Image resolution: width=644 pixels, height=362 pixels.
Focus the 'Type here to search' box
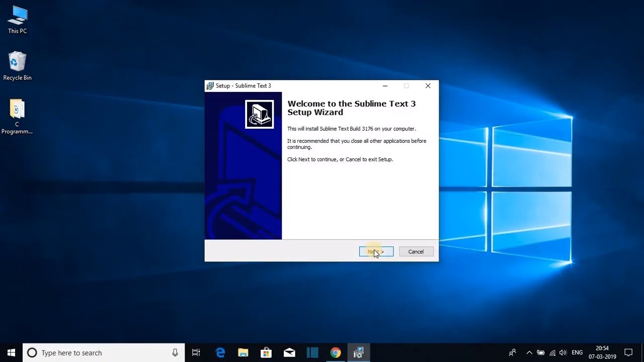click(x=104, y=353)
